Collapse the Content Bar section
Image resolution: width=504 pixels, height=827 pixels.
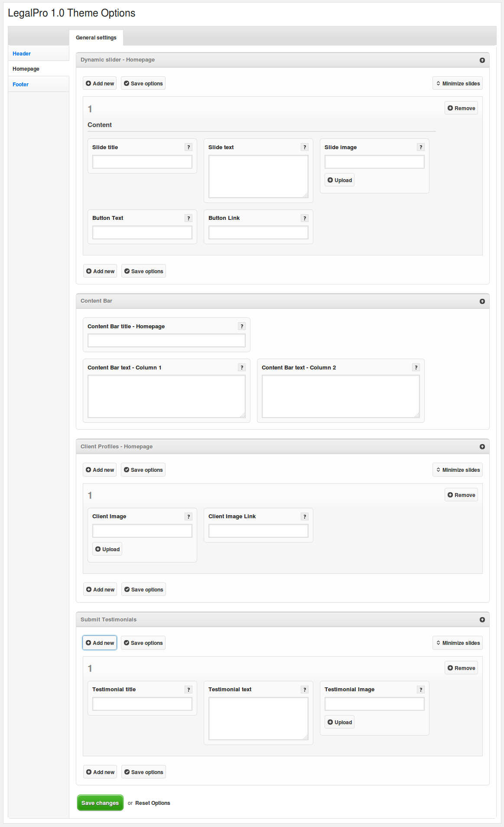pos(482,301)
